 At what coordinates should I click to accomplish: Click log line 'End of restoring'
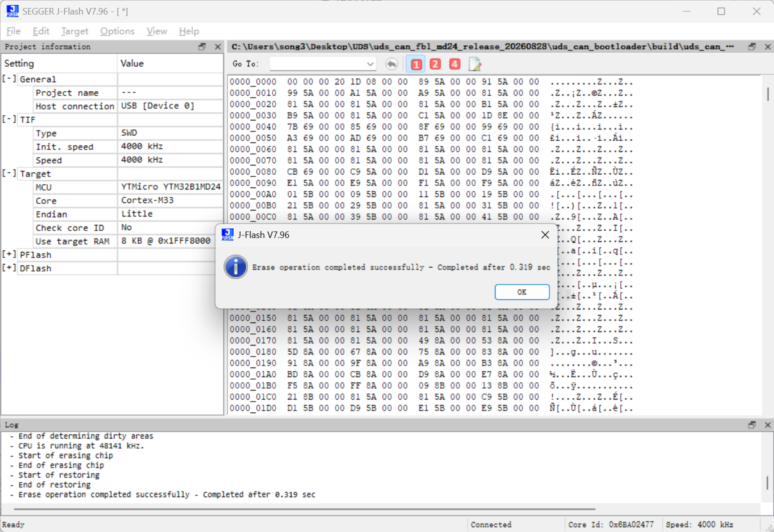click(x=54, y=484)
